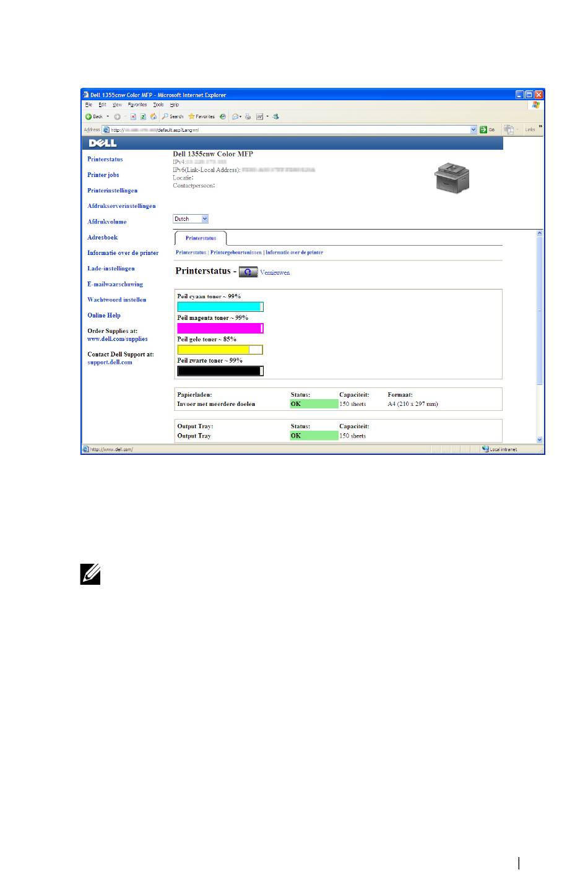Click the support.dell.com link
The image size is (588, 875).
[110, 363]
